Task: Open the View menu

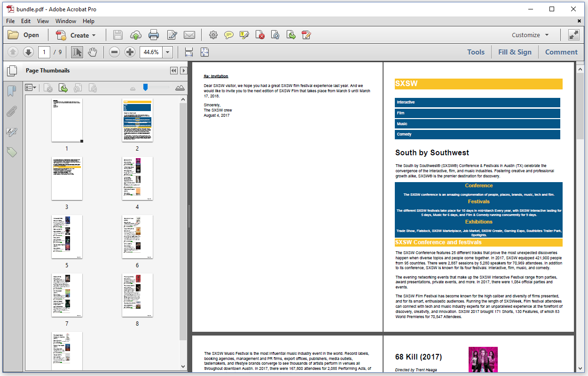Action: pyautogui.click(x=43, y=21)
